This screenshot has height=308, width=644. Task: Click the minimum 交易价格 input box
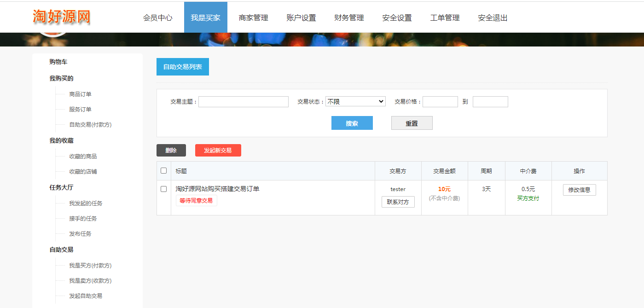440,102
